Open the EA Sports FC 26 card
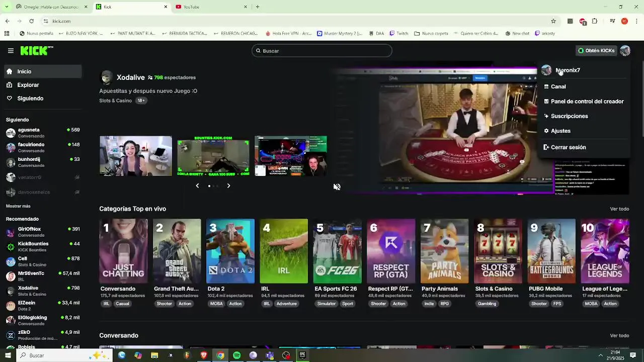The height and width of the screenshot is (362, 644). tap(337, 251)
